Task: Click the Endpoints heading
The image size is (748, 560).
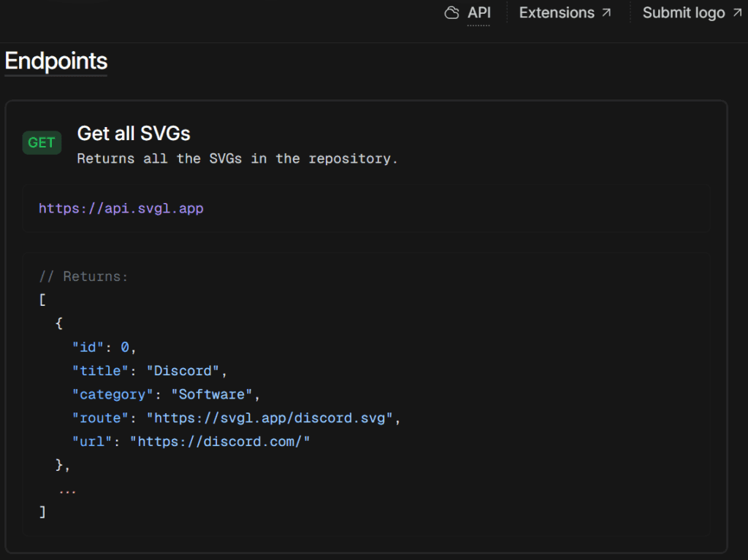Action: tap(56, 61)
